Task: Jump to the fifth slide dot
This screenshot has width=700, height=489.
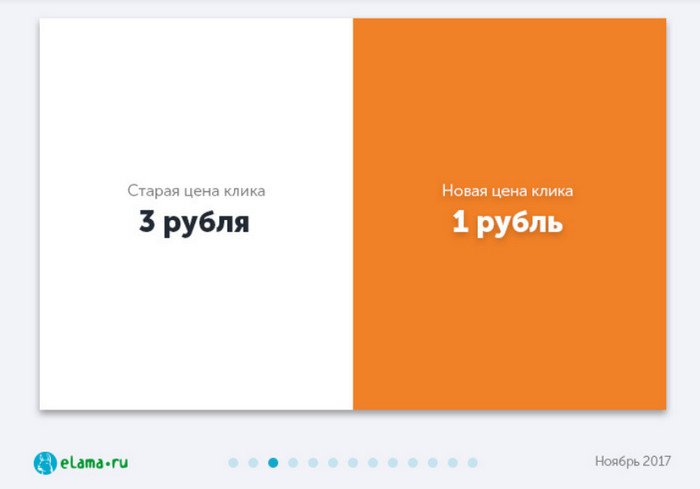Action: coord(313,463)
